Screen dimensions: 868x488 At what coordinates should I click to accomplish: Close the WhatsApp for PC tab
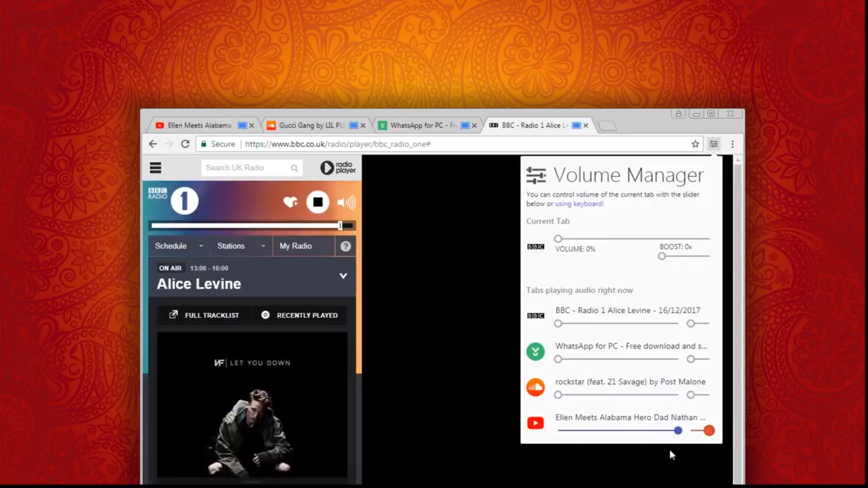point(474,126)
